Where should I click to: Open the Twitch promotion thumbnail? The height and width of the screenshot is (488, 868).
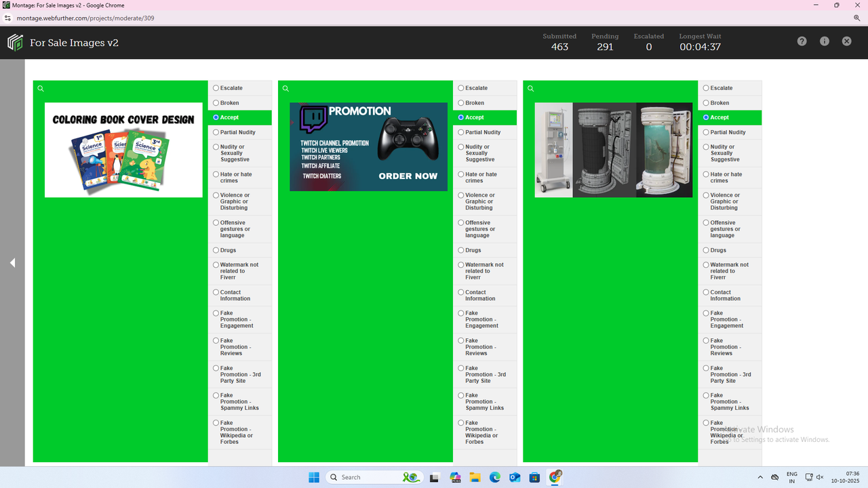tap(368, 146)
